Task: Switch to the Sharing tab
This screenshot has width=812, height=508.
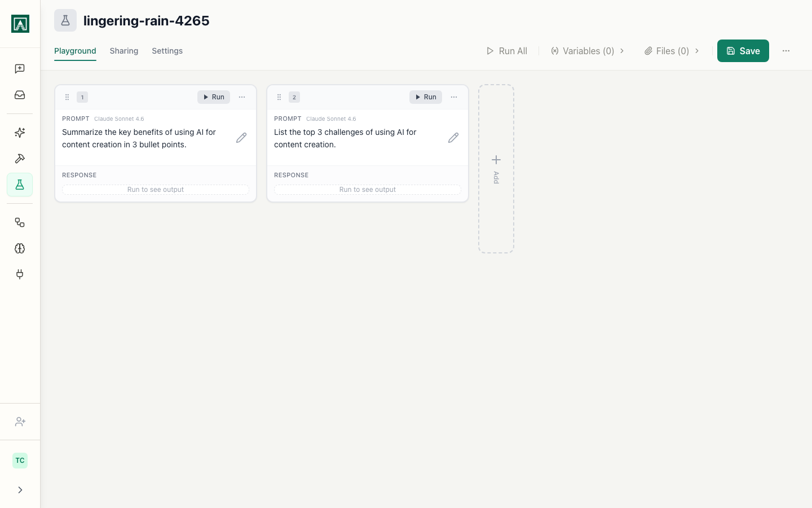Action: 123,51
